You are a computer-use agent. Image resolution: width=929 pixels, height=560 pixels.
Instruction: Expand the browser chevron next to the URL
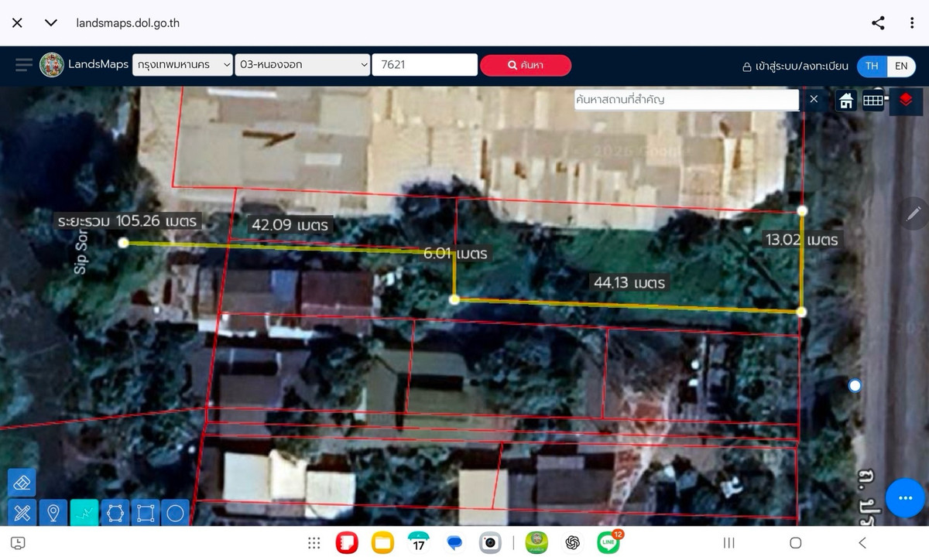(51, 22)
